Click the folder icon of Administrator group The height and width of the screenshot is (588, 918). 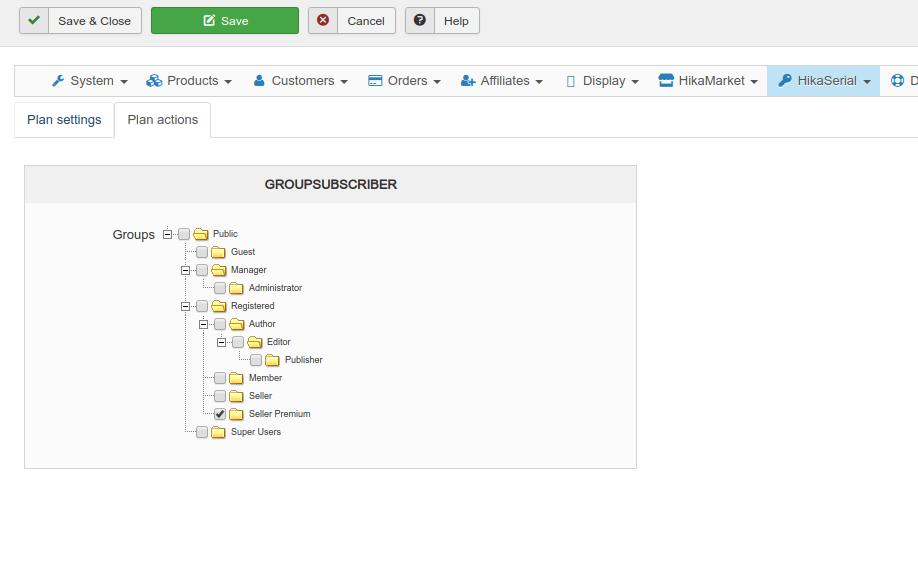237,288
